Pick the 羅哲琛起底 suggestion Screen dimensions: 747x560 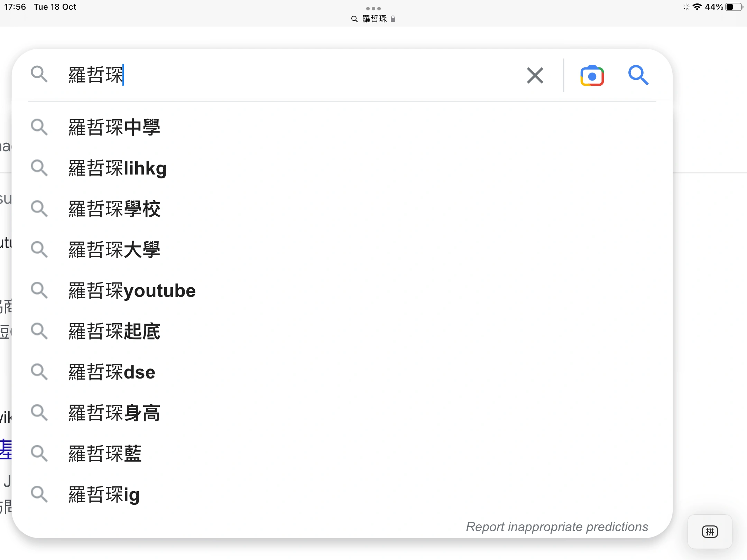point(114,331)
